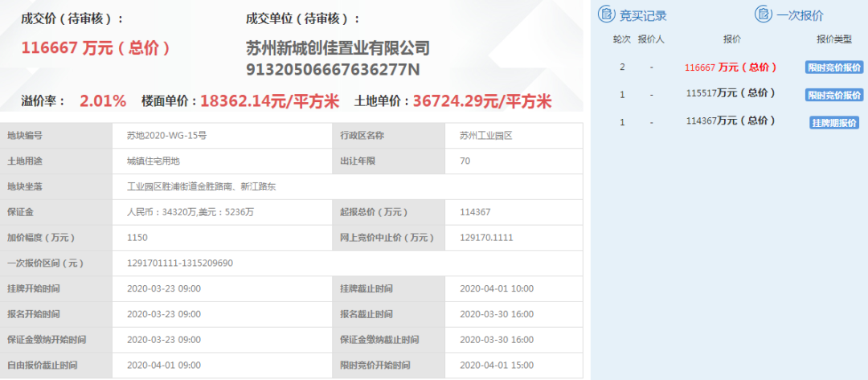Screen dimensions: 868x380
Task: Click the 挂牌截止时间 label cell
Action: 389,288
